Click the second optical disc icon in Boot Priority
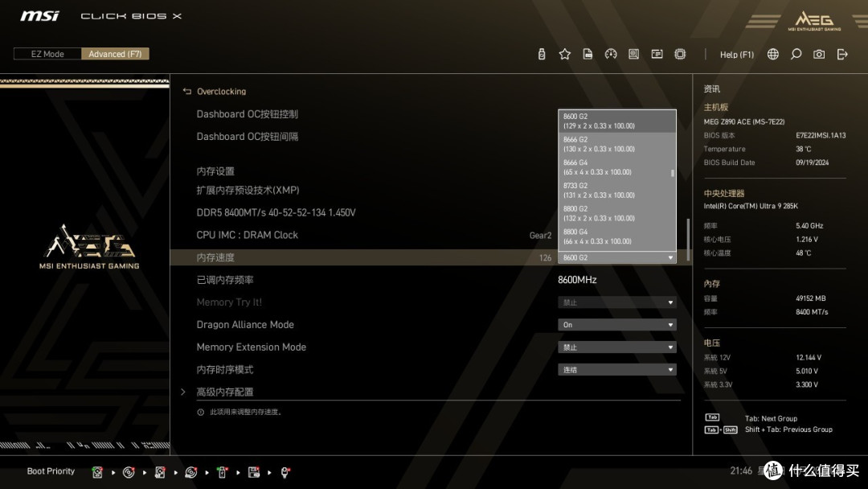The image size is (868, 489). [x=191, y=472]
